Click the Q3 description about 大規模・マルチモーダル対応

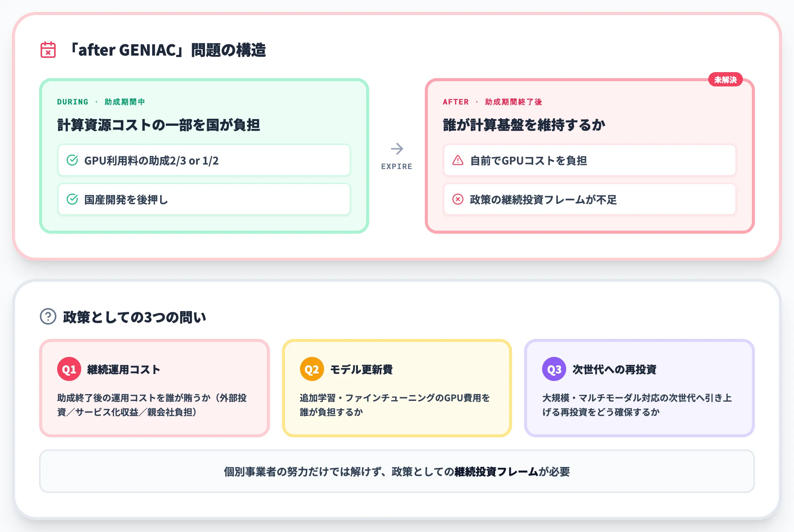(x=637, y=405)
